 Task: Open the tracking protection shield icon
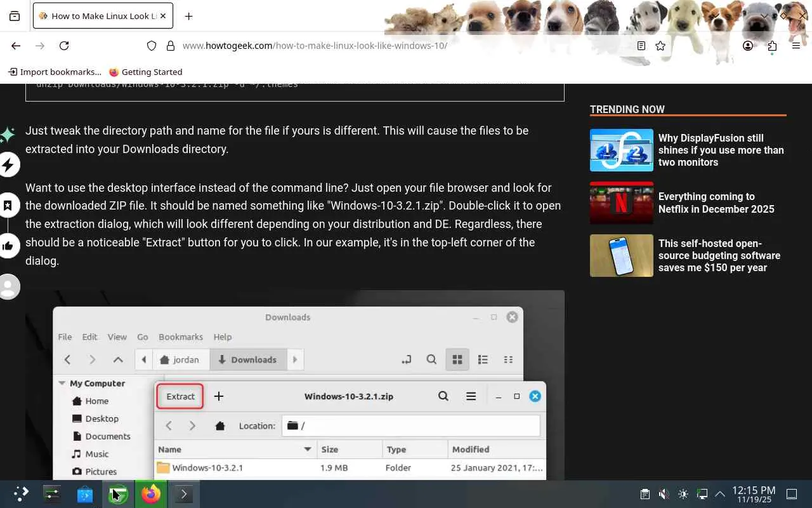pos(152,46)
